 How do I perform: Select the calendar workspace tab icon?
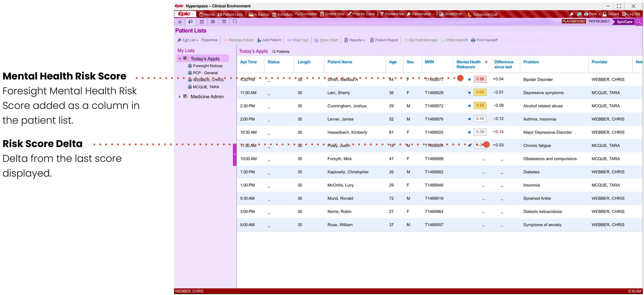pyautogui.click(x=202, y=22)
